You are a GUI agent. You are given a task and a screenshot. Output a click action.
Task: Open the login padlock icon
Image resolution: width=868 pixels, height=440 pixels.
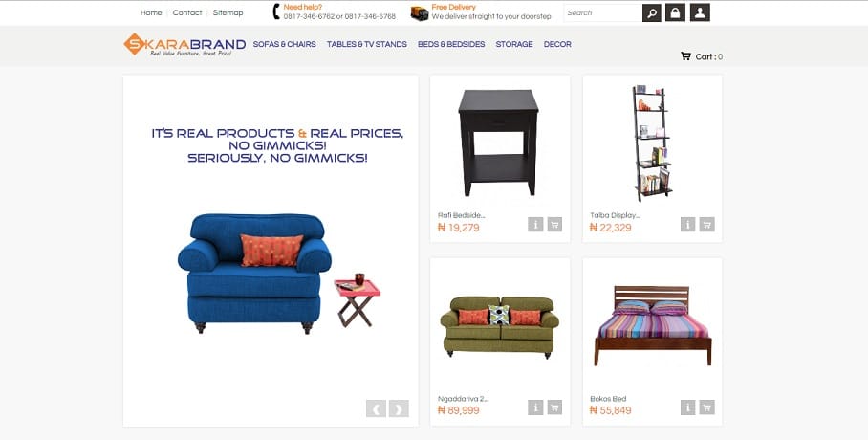pos(675,12)
